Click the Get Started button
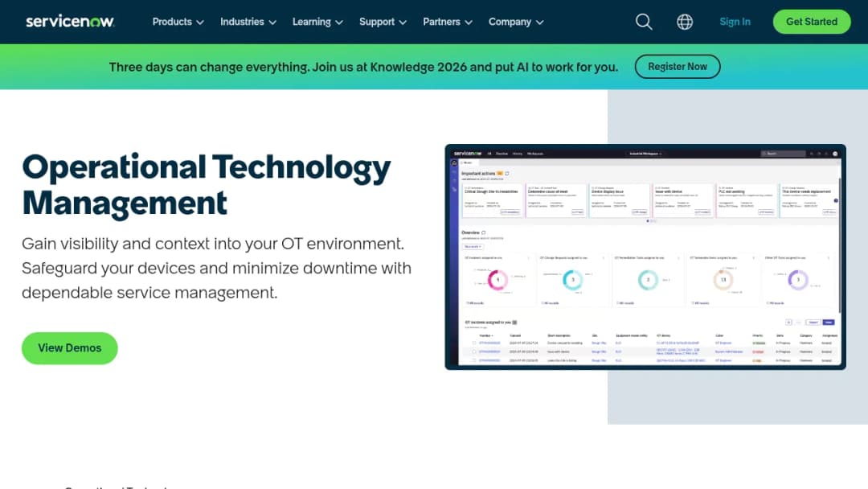 point(812,22)
